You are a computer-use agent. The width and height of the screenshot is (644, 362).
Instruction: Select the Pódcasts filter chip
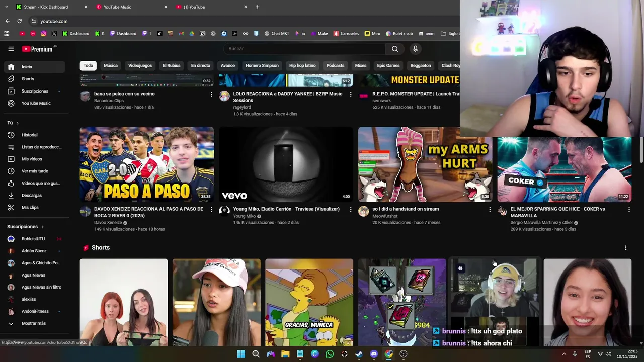tap(335, 66)
